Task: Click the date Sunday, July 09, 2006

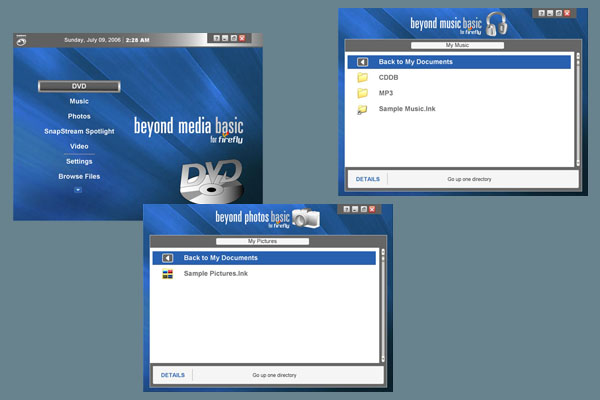Action: 92,40
